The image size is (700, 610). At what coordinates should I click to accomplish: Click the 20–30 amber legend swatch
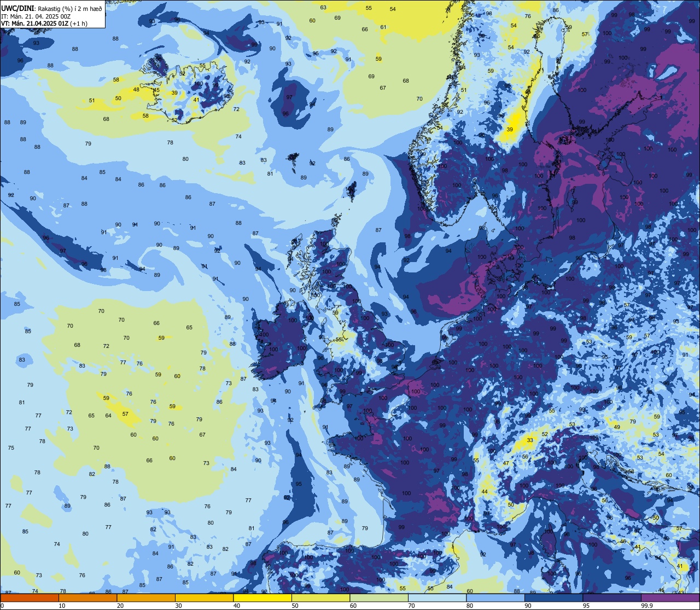tap(146, 598)
